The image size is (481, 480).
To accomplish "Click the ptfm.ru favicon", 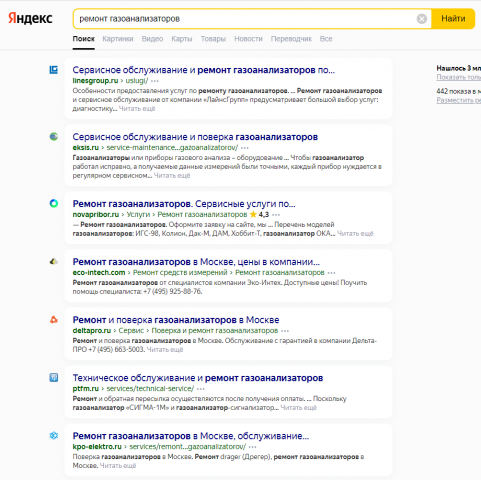I will 54,377.
